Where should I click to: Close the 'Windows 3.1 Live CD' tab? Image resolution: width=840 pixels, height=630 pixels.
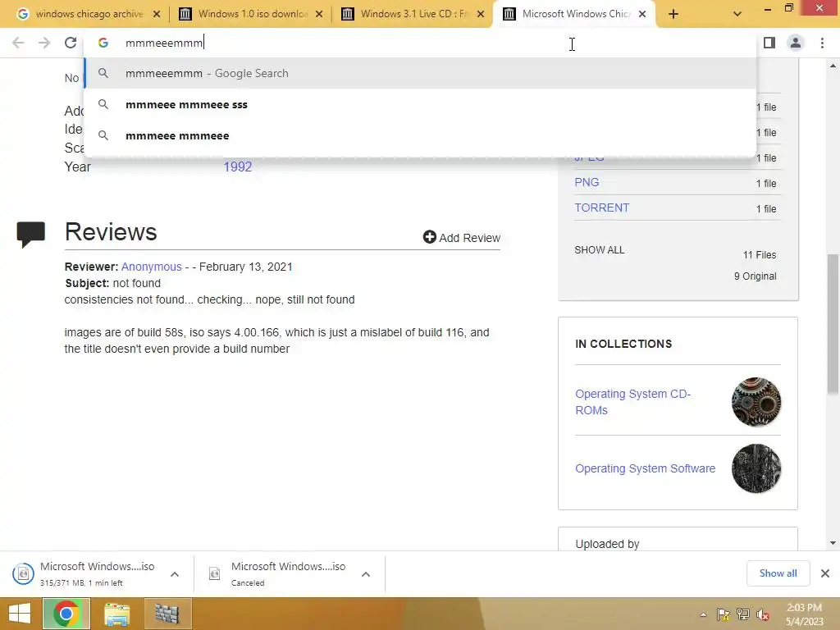[481, 15]
